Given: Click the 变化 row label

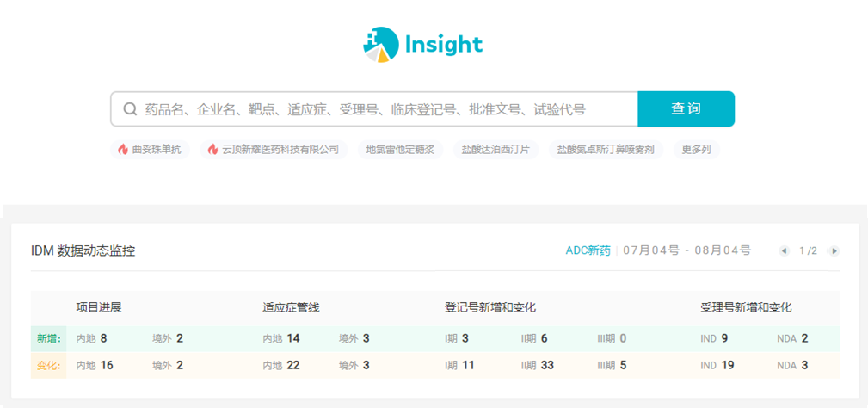Looking at the screenshot, I should (x=49, y=365).
